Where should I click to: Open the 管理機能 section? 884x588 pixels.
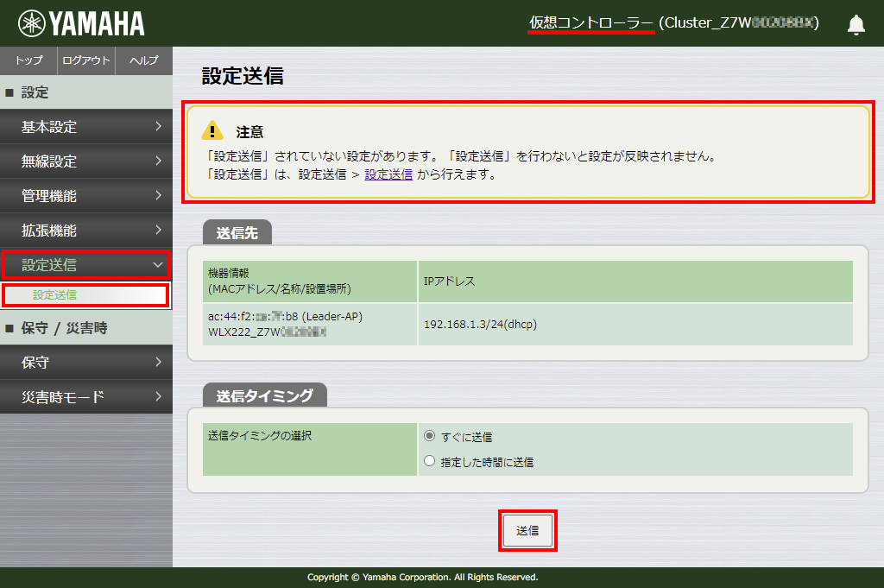(x=86, y=196)
